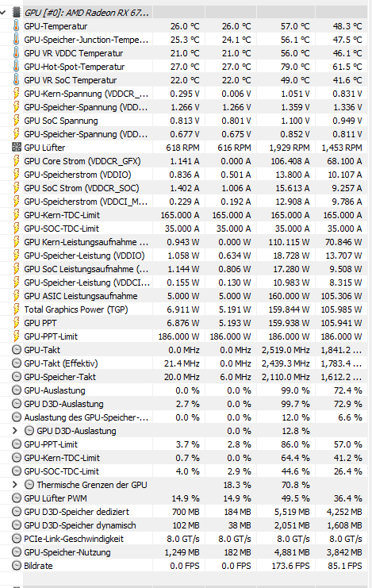Viewport: 372px width, 588px height.
Task: Click lightning icon beside GPU-Kern-TDC-Limit 165.000 A row
Action: click(x=16, y=215)
